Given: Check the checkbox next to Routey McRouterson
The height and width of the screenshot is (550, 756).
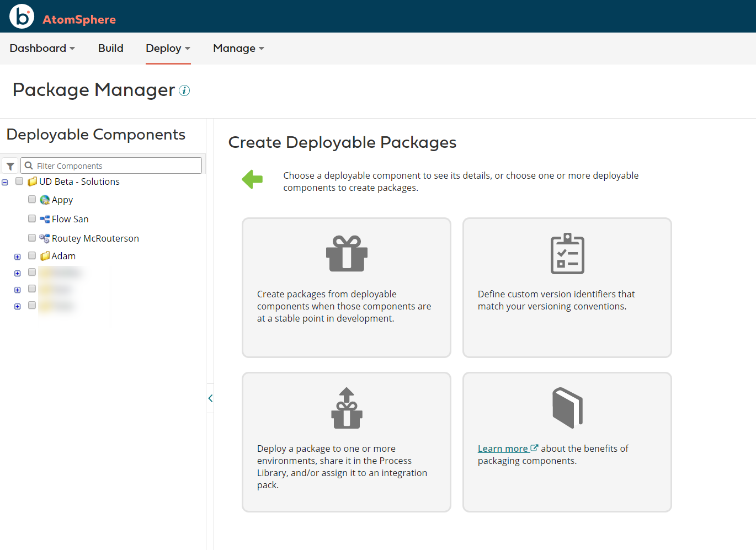Looking at the screenshot, I should 32,238.
